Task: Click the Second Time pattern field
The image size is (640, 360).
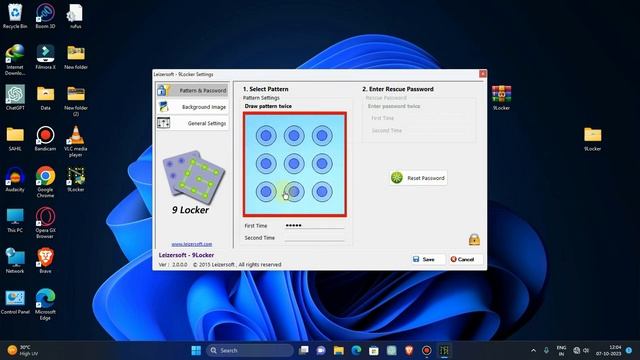Action: (314, 238)
